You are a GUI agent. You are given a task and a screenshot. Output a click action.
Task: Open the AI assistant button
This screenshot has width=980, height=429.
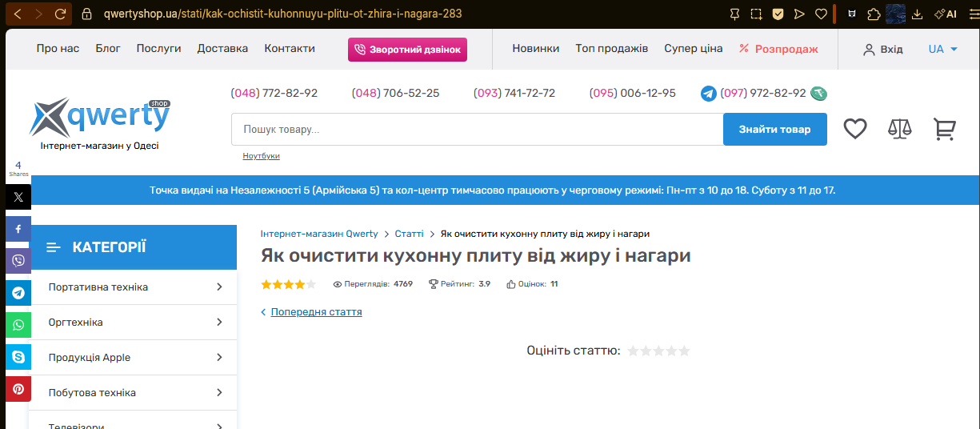pos(946,14)
